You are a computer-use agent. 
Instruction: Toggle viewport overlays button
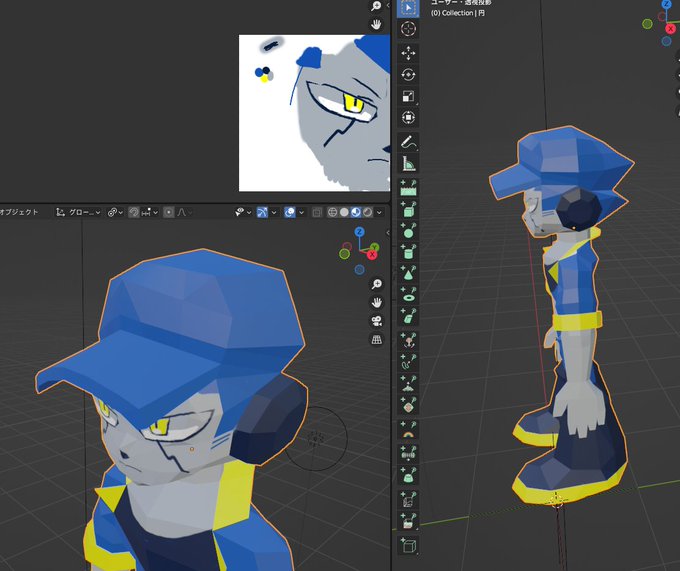click(289, 212)
